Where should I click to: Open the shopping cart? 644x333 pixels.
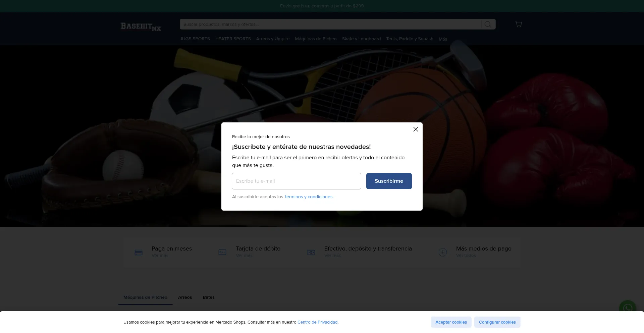(x=518, y=24)
